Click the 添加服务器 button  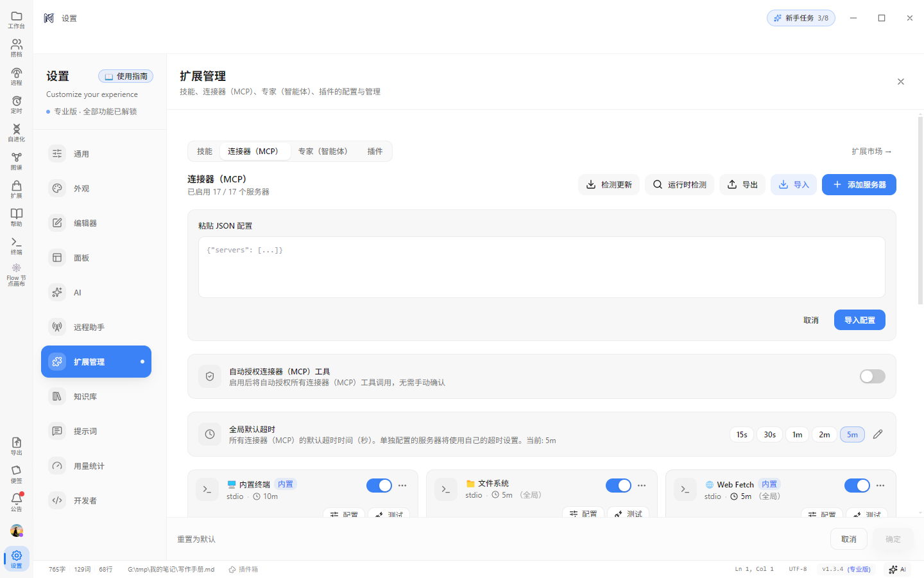click(x=859, y=185)
